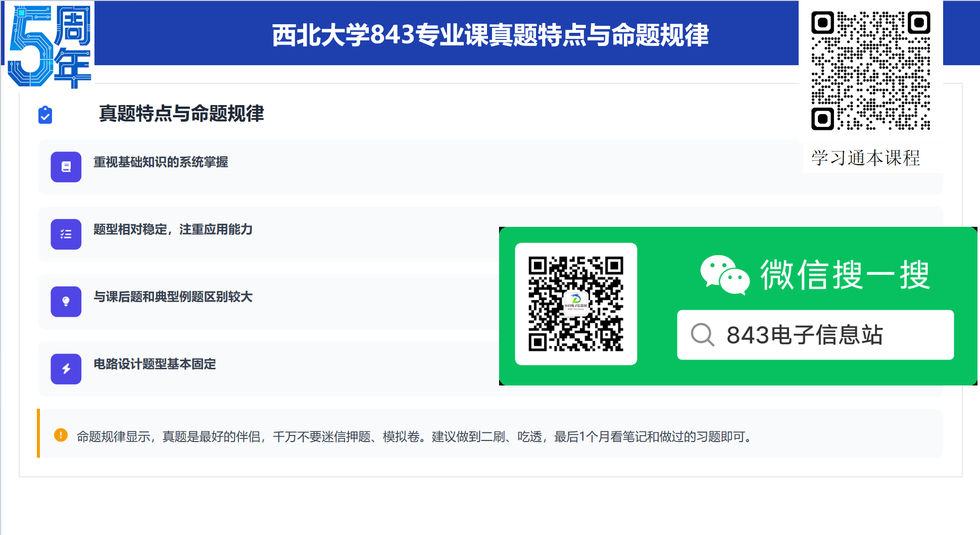Click the magnifier icon in the WeChat search box
This screenshot has height=535, width=980.
(703, 334)
